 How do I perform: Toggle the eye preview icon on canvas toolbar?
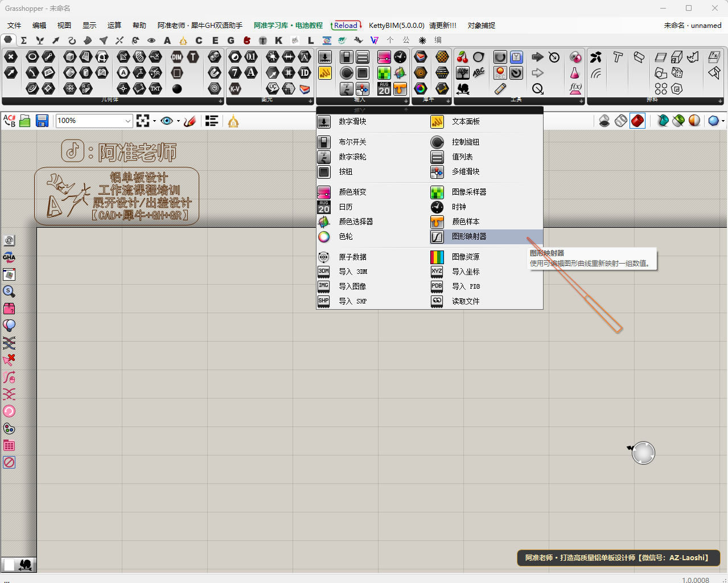tap(167, 121)
